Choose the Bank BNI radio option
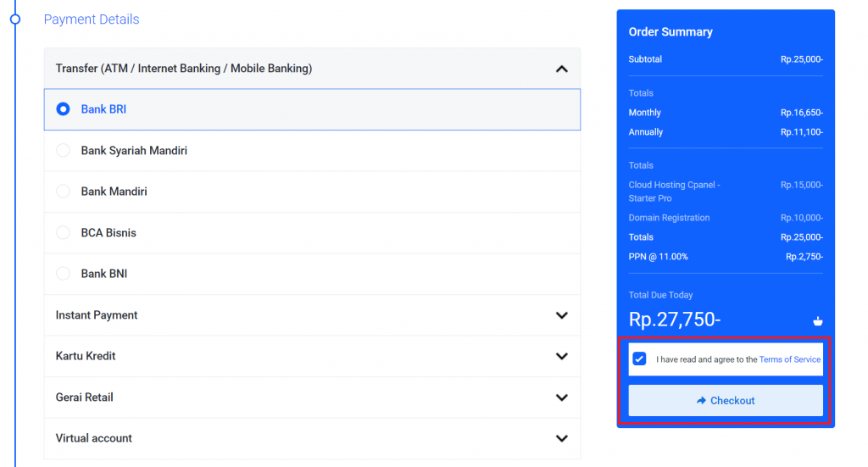Viewport: 868px width, 467px height. 63,274
